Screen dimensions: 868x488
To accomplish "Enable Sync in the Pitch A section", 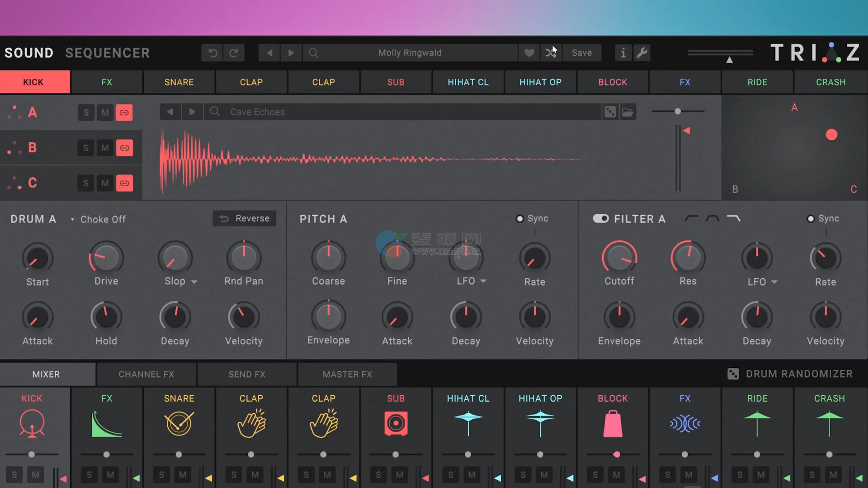I will tap(520, 219).
